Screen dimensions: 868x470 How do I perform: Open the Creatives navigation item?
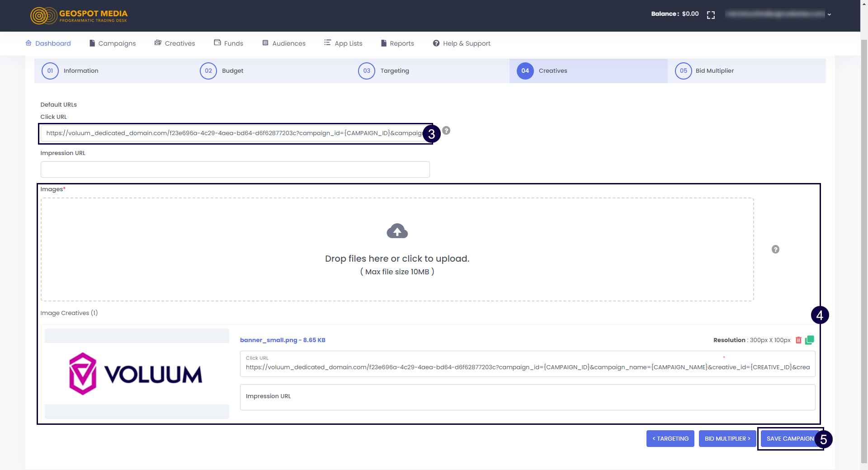click(x=175, y=43)
